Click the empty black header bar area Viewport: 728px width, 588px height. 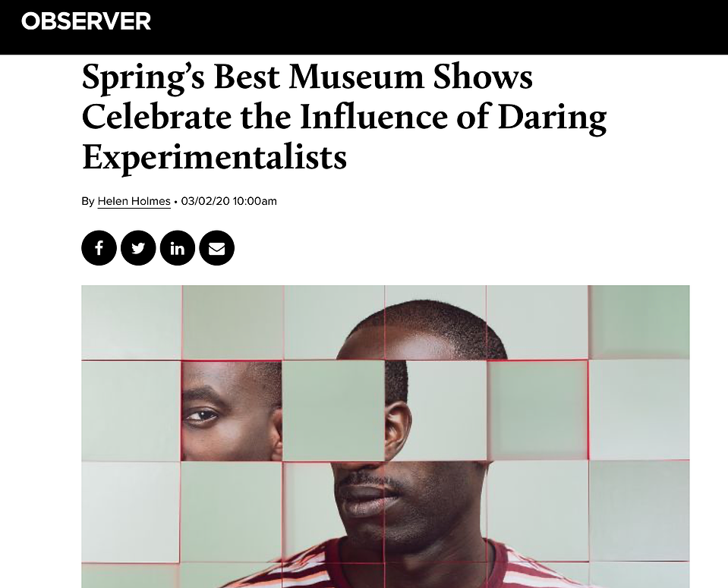436,27
